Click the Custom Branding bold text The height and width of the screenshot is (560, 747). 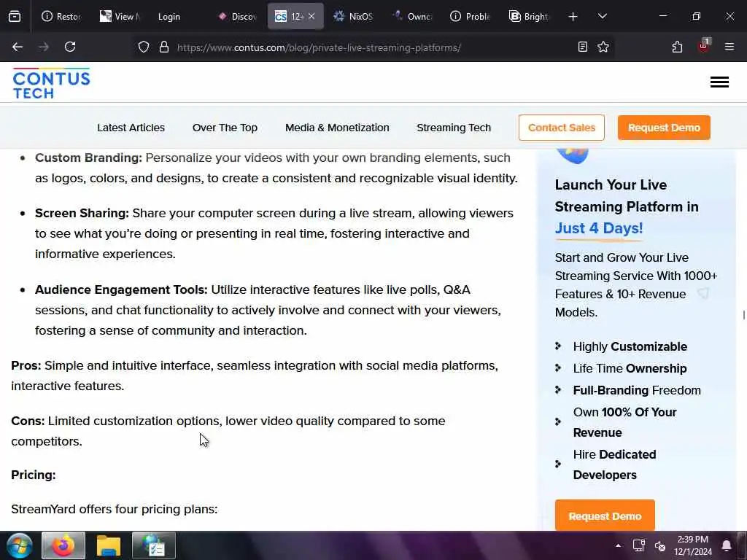pos(88,157)
